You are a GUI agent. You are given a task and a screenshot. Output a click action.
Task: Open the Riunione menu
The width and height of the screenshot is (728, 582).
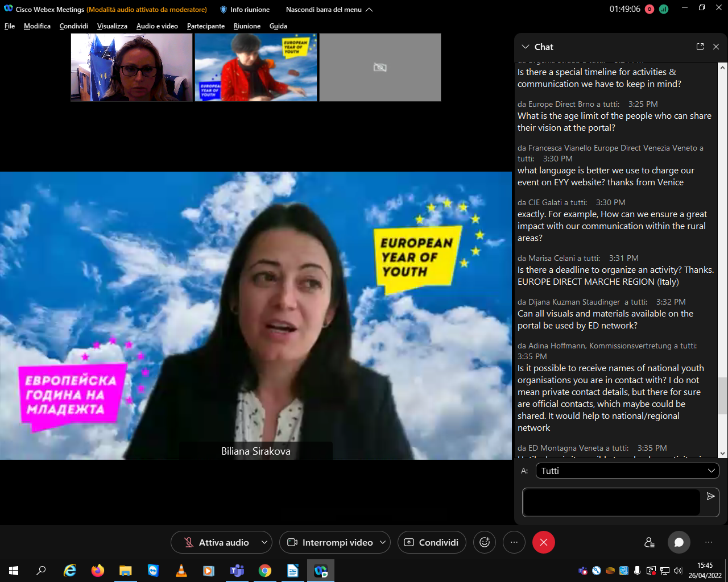point(247,26)
